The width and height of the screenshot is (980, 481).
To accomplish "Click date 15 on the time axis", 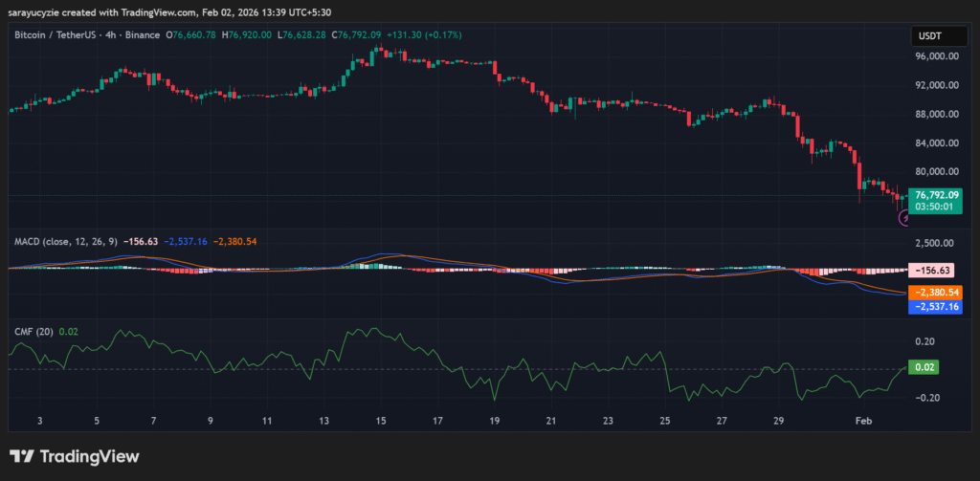I will (x=380, y=421).
